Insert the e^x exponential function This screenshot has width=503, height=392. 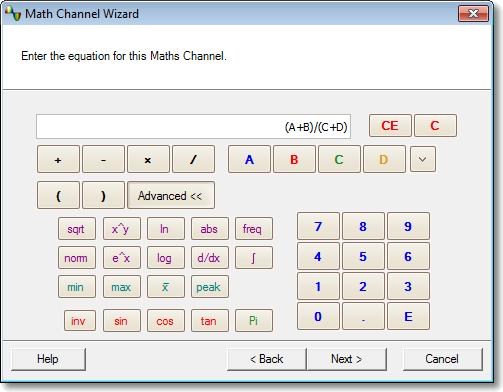pos(122,258)
